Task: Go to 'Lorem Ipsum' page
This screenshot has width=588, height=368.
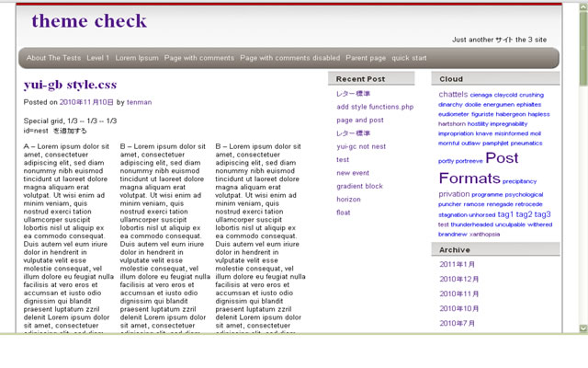Action: (137, 58)
